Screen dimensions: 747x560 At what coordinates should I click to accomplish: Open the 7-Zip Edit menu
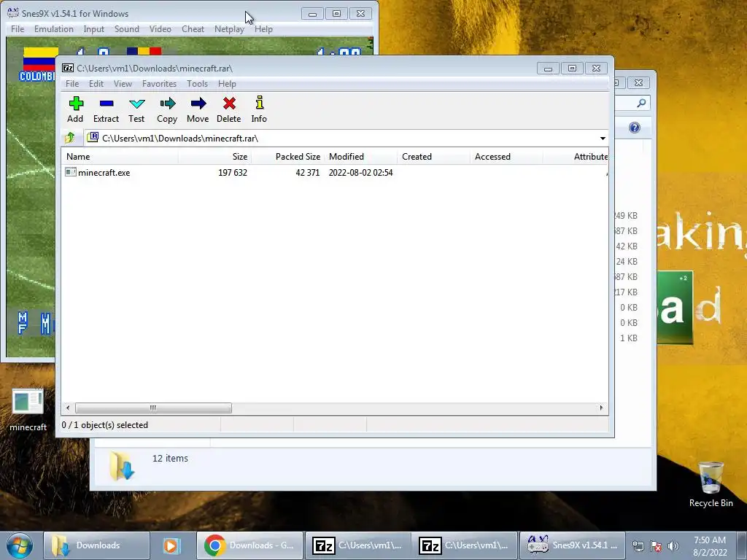(x=96, y=84)
